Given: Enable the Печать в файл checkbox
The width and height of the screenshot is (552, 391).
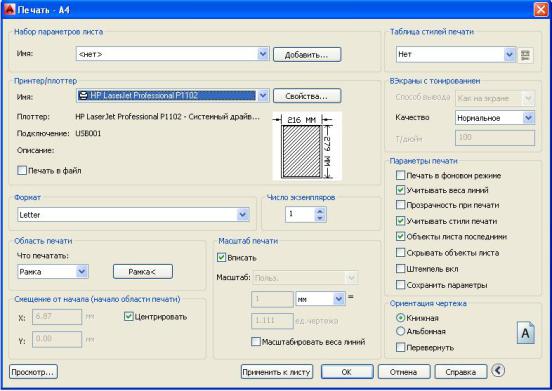Looking at the screenshot, I should click(x=22, y=170).
